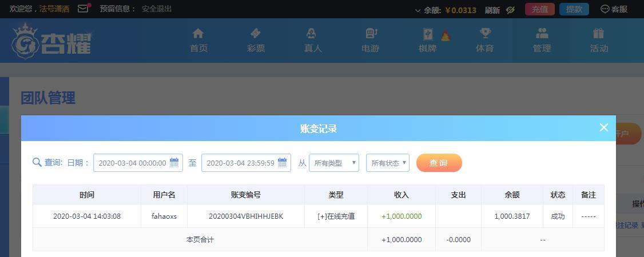The image size is (644, 257).
Task: Click the 余额 column header
Action: coord(512,195)
